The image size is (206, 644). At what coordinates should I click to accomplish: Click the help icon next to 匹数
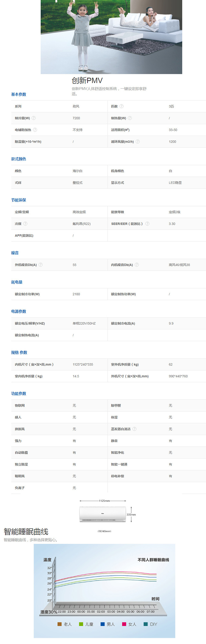(121, 106)
